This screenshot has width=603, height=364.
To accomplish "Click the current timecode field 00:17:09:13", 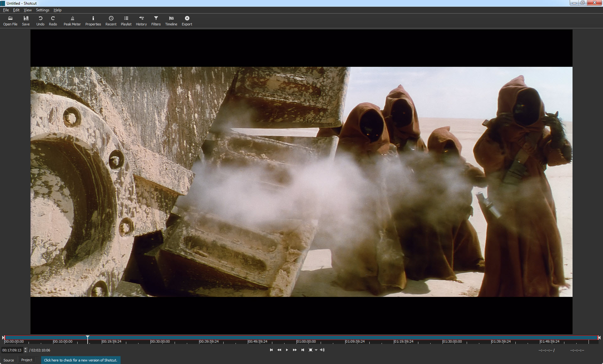I will click(x=12, y=350).
